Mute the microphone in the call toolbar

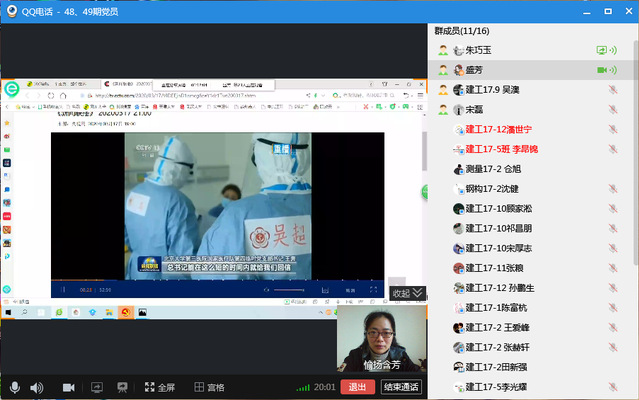[14, 387]
